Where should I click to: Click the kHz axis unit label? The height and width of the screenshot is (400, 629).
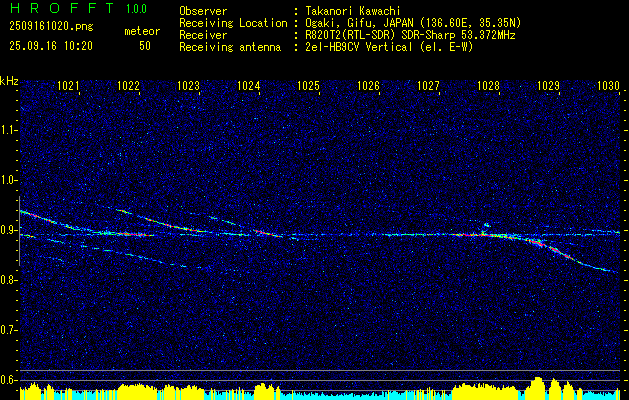click(x=9, y=81)
